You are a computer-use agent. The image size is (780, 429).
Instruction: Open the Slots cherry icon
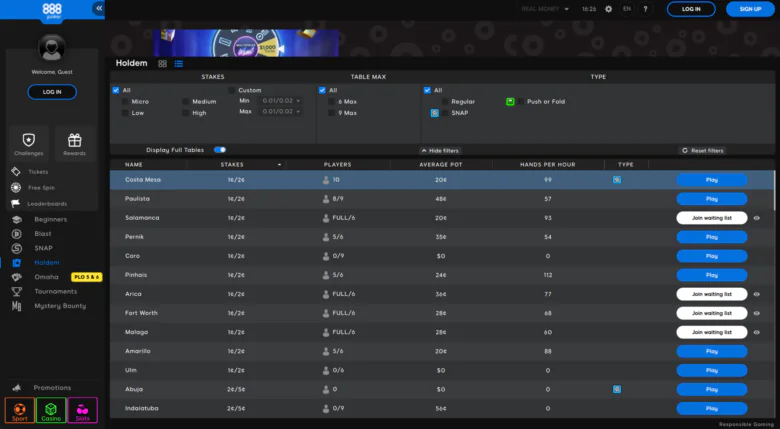(82, 410)
